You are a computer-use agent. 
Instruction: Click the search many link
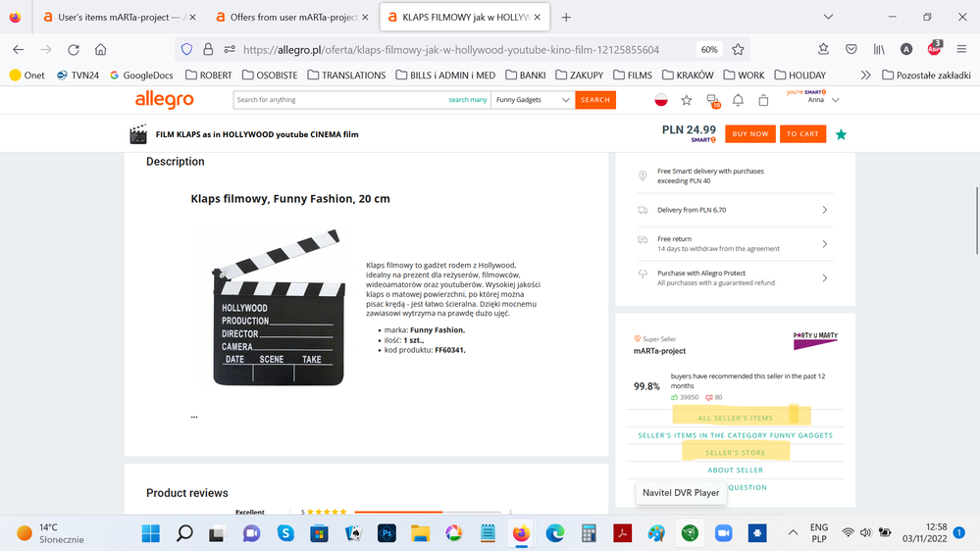pos(468,100)
